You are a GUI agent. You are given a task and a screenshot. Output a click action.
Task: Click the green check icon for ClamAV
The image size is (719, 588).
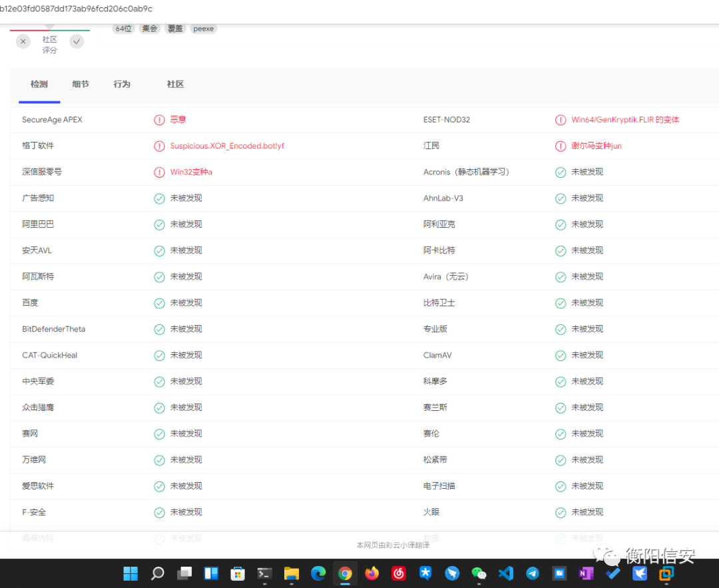tap(561, 356)
